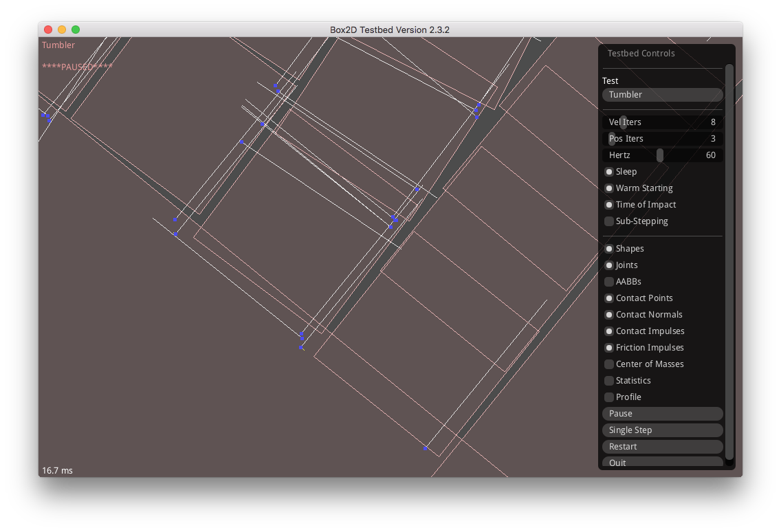Toggle the Joints checkbox
This screenshot has width=781, height=532.
click(609, 265)
